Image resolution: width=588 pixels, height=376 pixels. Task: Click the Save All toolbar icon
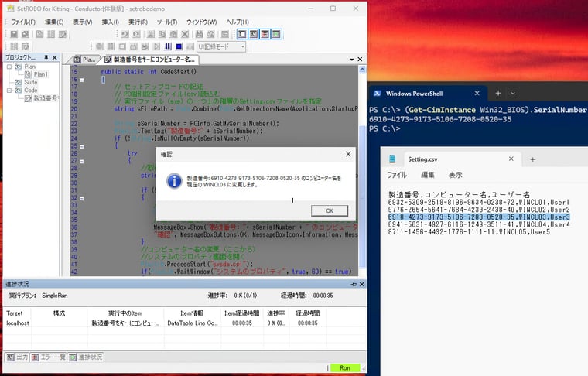click(25, 34)
